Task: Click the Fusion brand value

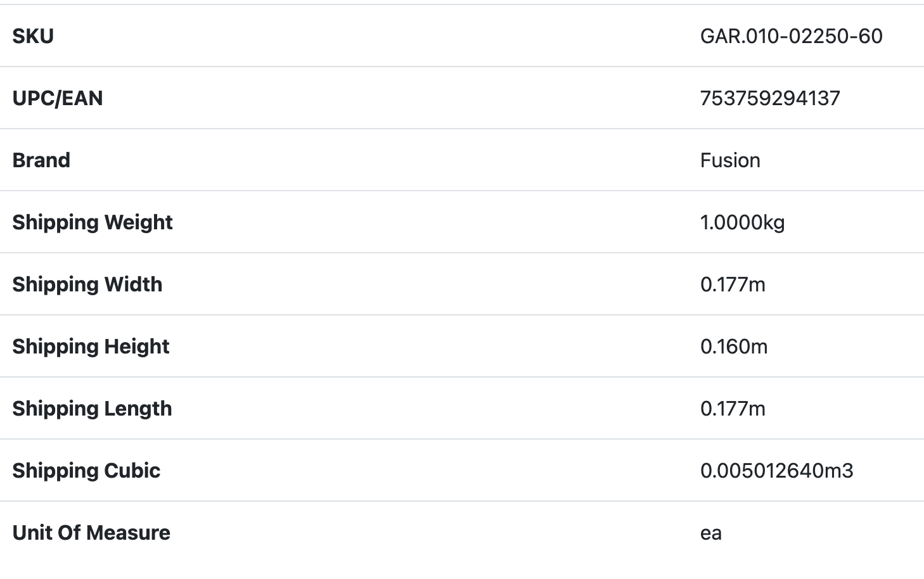Action: click(x=730, y=160)
